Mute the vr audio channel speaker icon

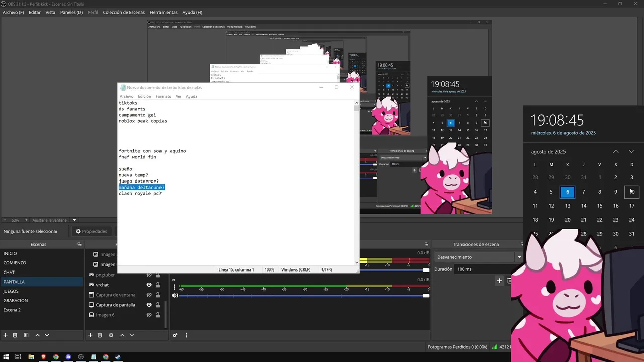click(175, 295)
